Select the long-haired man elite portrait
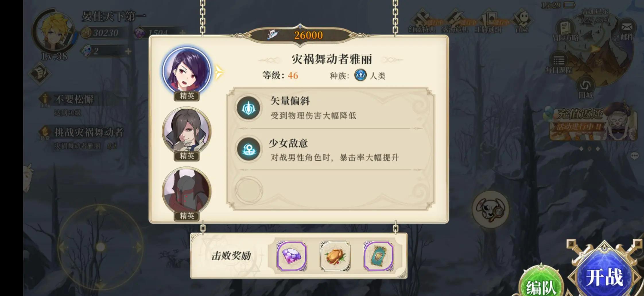The width and height of the screenshot is (644, 296). [x=187, y=131]
